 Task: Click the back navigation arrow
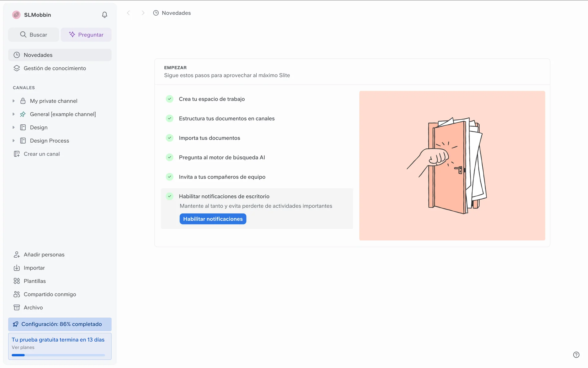[x=129, y=13]
